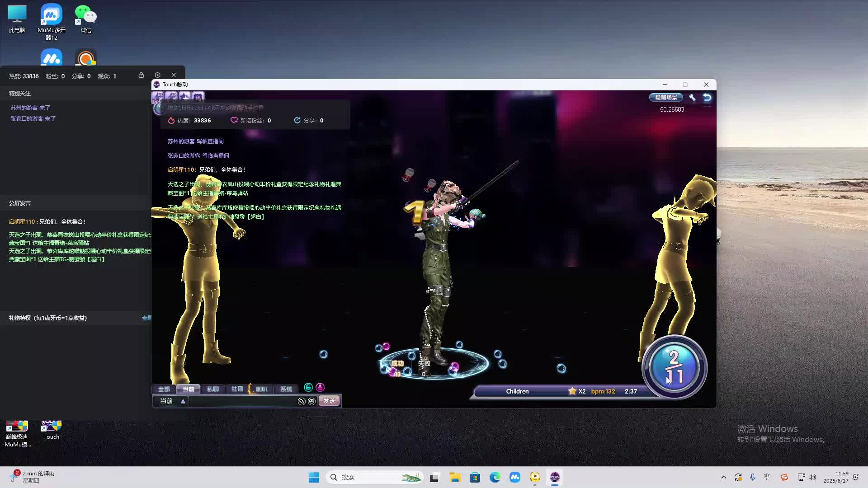Image resolution: width=868 pixels, height=488 pixels.
Task: Click the pink stamp icon beside chat tabs
Action: pos(320,388)
